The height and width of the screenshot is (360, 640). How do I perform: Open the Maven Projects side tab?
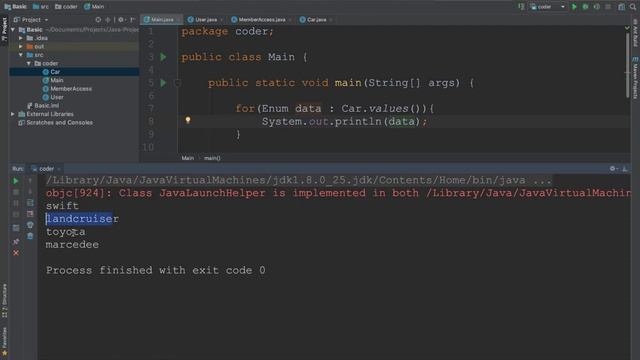coord(635,78)
